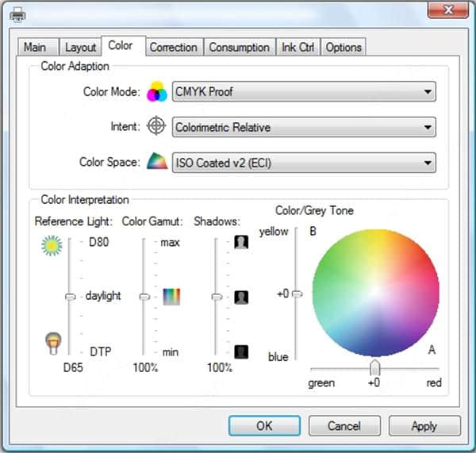
Task: Click the Apply button
Action: 424,426
